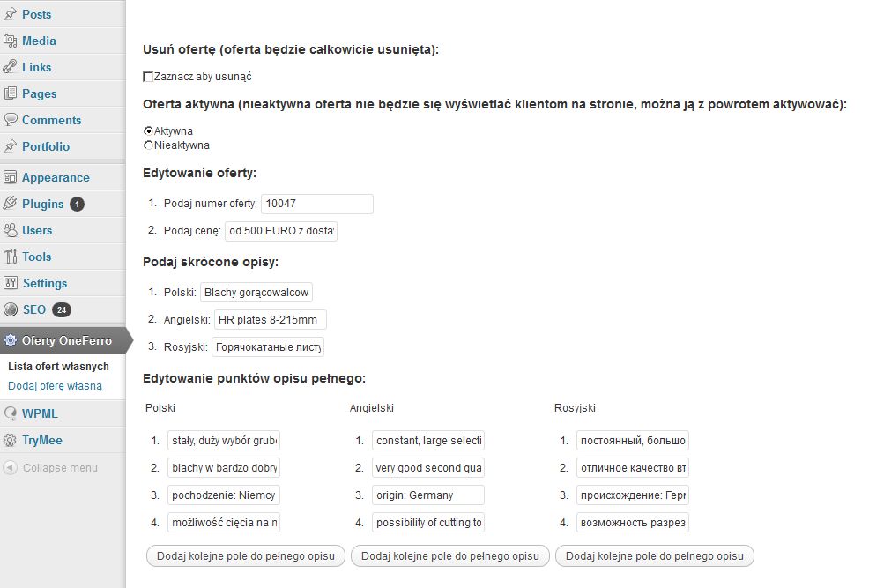Click the Appearance icon in sidebar

11,177
